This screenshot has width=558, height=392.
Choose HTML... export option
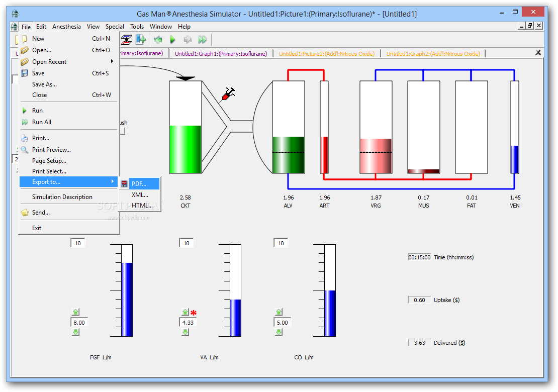tap(142, 205)
